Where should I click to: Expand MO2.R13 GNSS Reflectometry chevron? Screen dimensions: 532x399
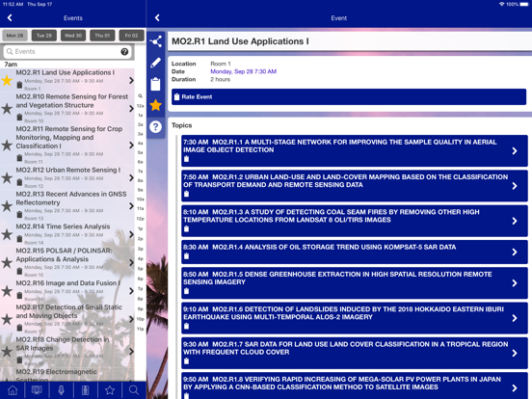point(131,206)
